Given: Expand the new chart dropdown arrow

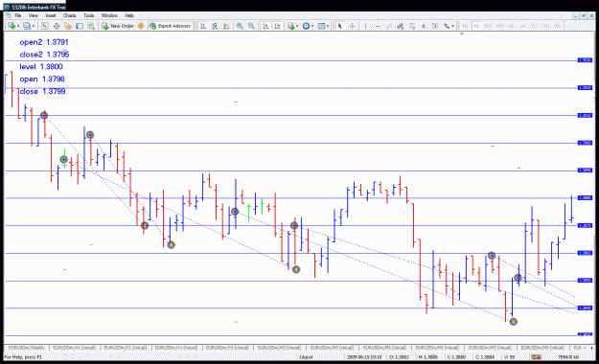Looking at the screenshot, I should [18, 26].
